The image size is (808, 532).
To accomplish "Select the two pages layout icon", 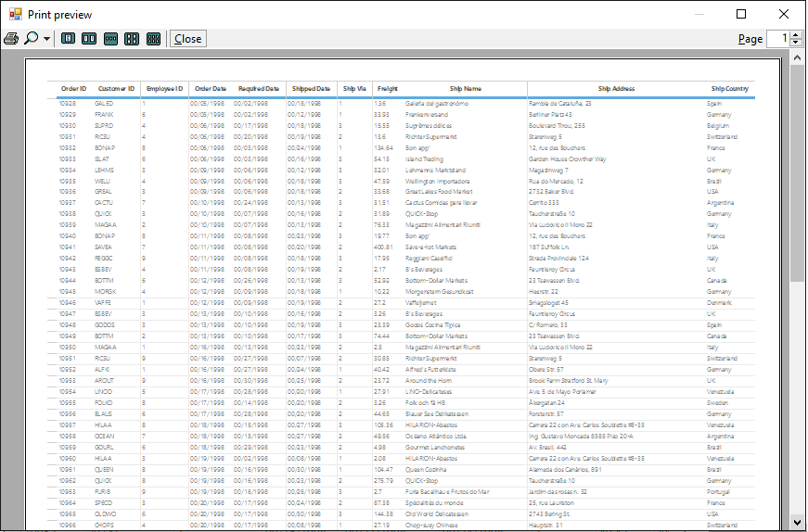I will (x=89, y=39).
